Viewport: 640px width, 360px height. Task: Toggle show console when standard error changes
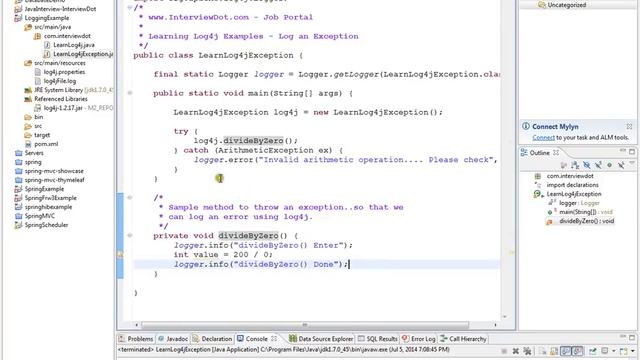[x=578, y=351]
